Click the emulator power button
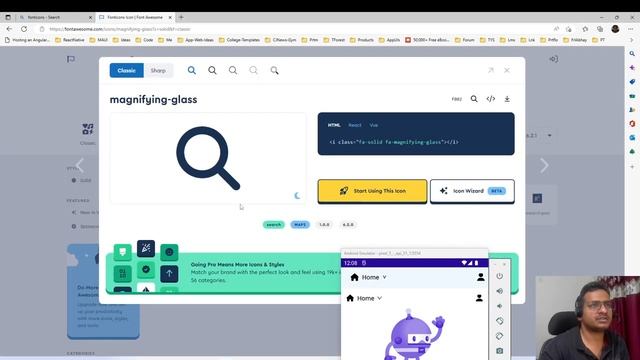 pyautogui.click(x=500, y=276)
